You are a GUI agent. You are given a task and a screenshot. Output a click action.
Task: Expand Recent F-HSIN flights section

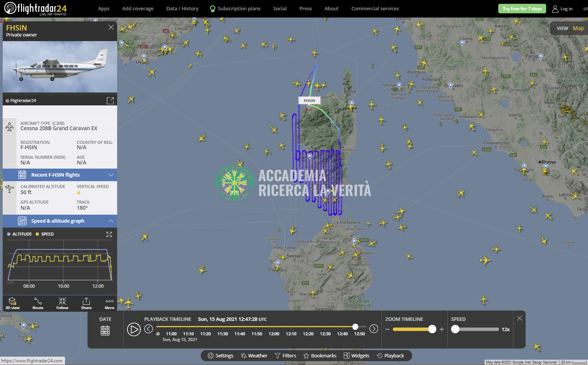click(x=111, y=175)
